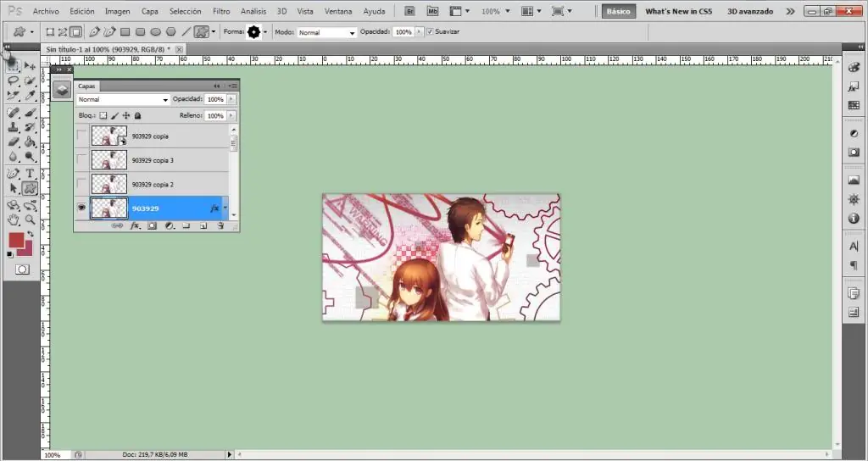Toggle Quick Mask mode

click(22, 269)
